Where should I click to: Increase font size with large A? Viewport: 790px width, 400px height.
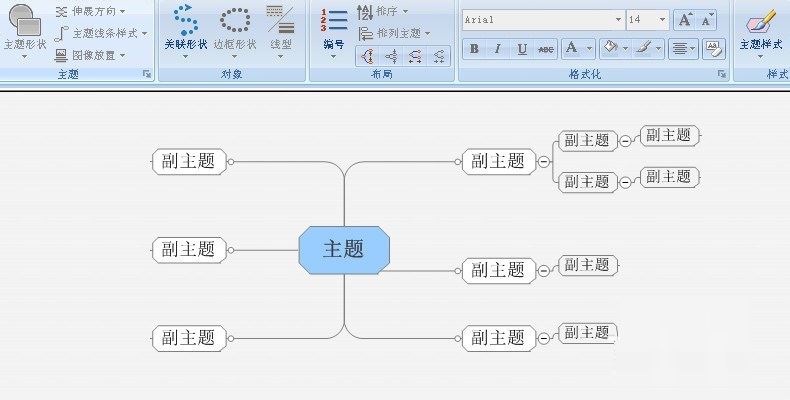685,20
